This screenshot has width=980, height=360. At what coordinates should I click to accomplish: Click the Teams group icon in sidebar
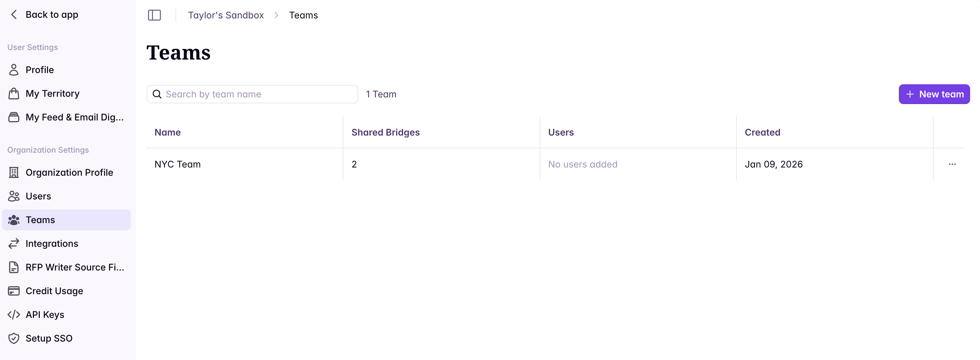[14, 220]
